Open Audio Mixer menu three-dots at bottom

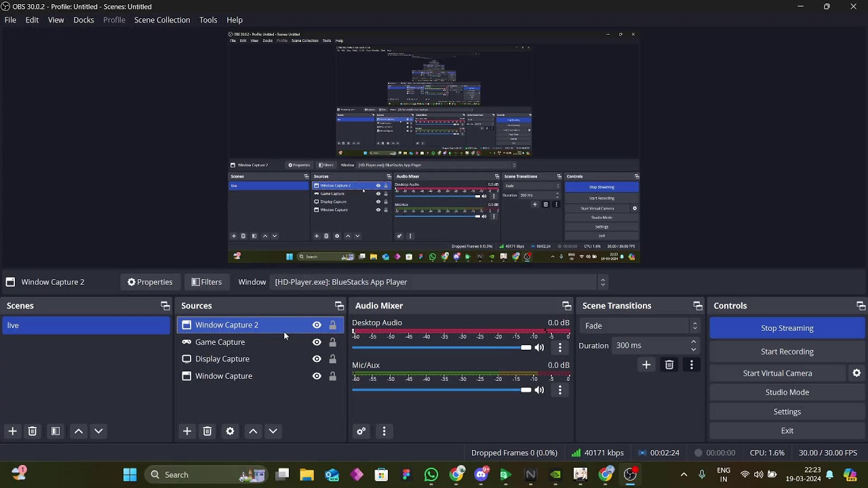pyautogui.click(x=384, y=431)
